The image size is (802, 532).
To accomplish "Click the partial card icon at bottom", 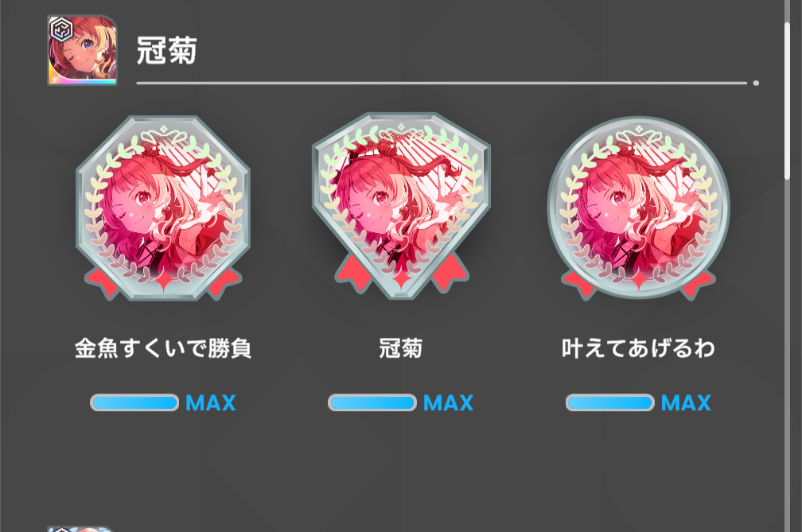I will [80, 529].
